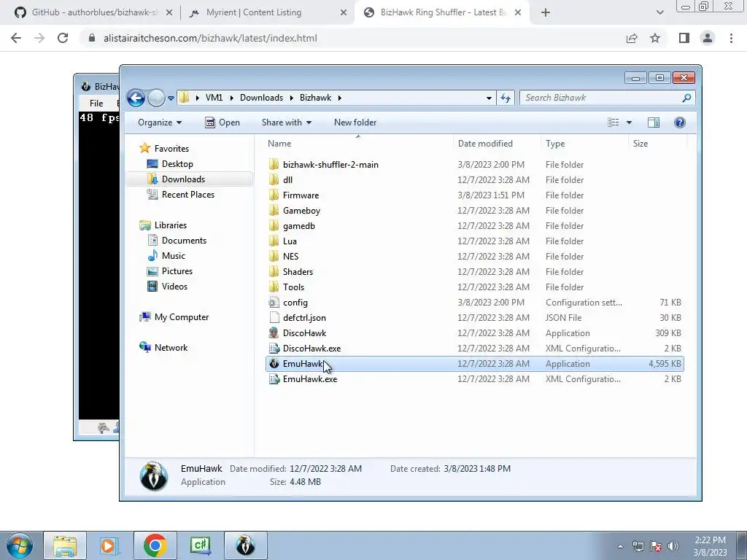
Task: Select Recent Places in sidebar
Action: [x=188, y=194]
